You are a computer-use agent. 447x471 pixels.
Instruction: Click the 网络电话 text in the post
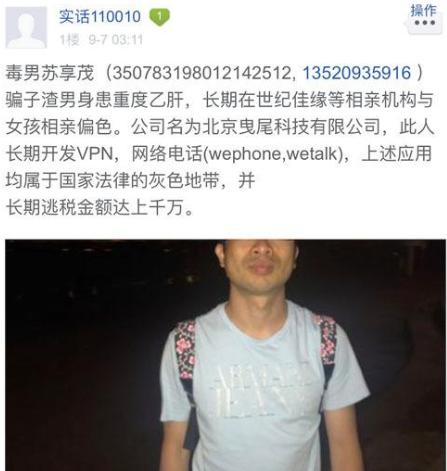pyautogui.click(x=167, y=154)
